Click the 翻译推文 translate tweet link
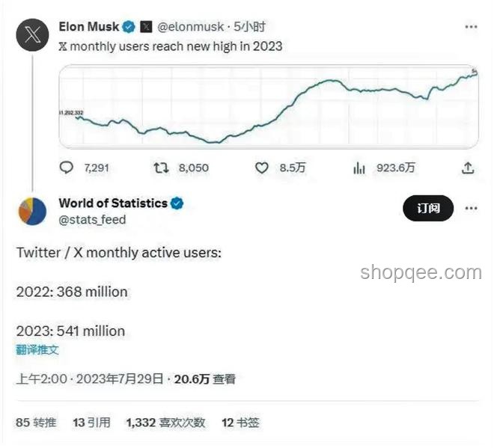 pyautogui.click(x=37, y=350)
